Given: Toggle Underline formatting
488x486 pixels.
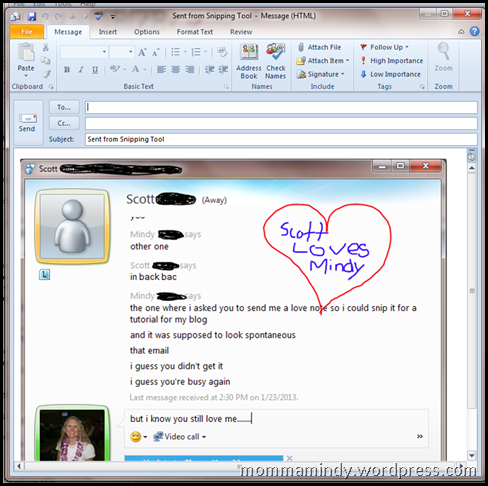Looking at the screenshot, I should 95,69.
